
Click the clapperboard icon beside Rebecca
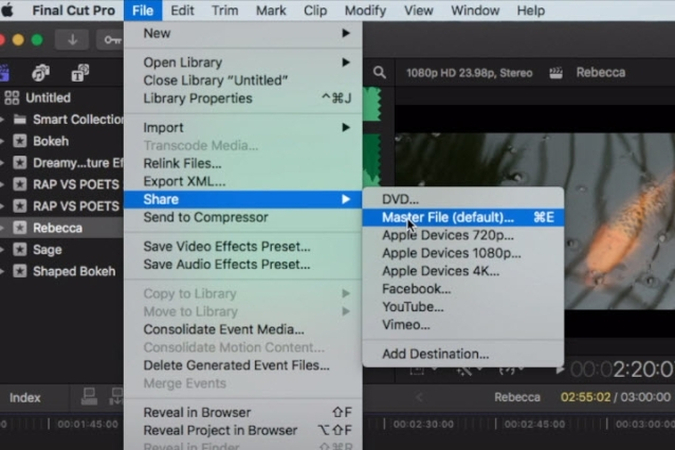556,73
